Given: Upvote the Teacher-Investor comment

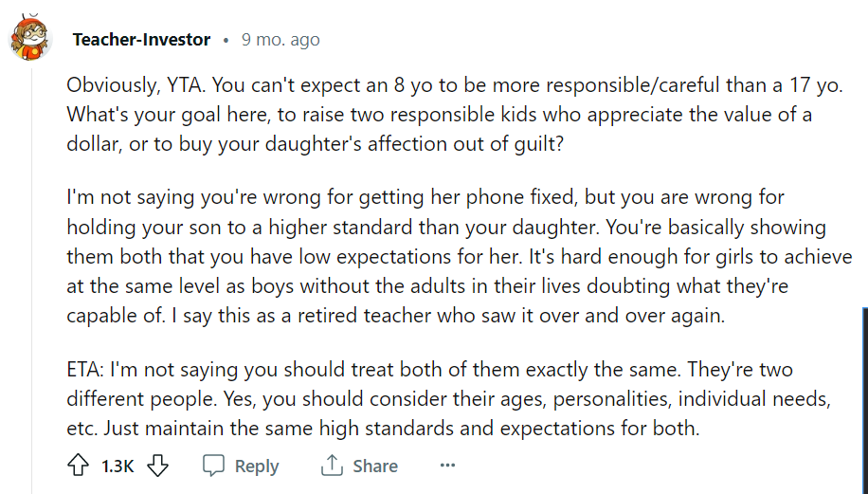Looking at the screenshot, I should point(78,466).
